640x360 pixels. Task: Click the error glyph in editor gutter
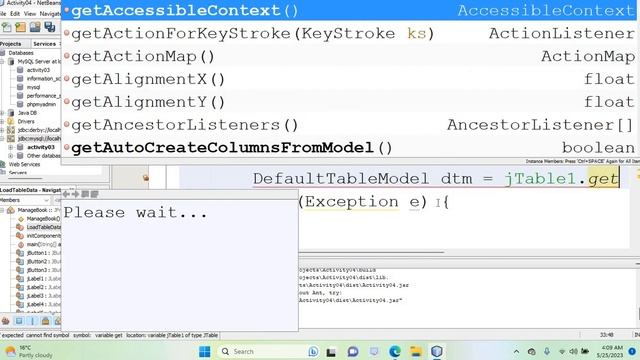coord(146,178)
